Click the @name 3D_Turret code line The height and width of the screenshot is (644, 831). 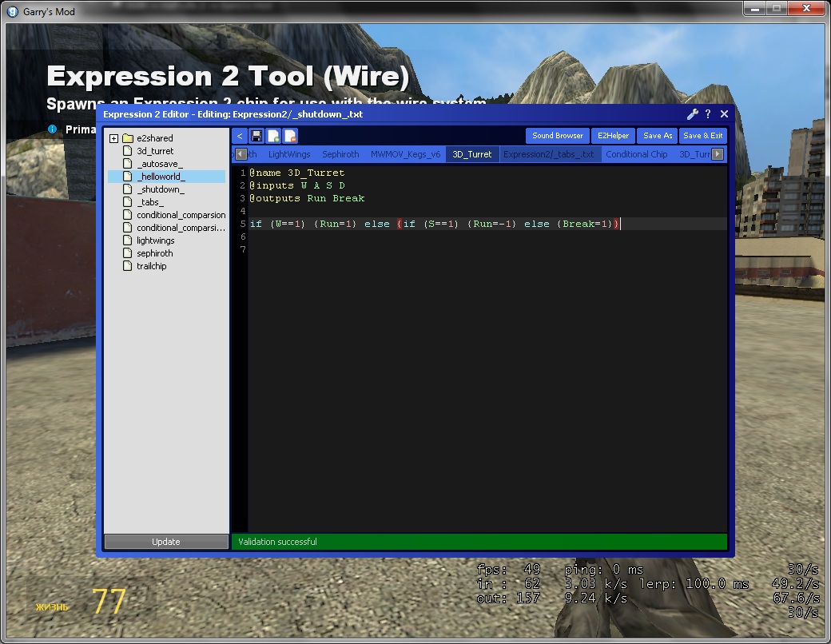point(296,173)
